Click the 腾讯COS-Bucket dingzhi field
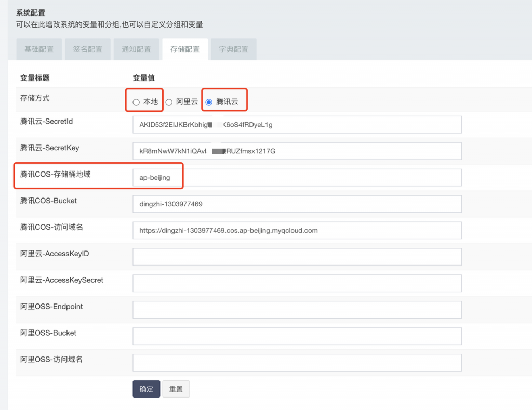The height and width of the screenshot is (410, 532). click(297, 204)
